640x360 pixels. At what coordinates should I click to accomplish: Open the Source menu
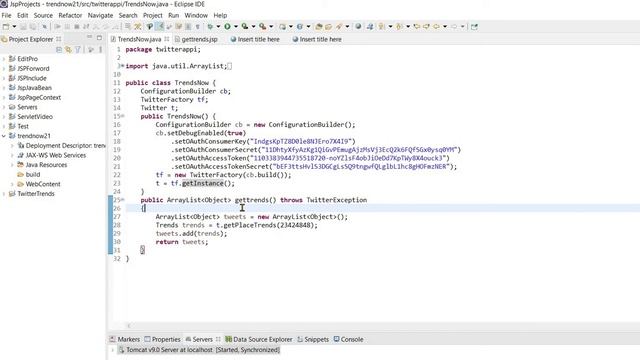coord(43,15)
